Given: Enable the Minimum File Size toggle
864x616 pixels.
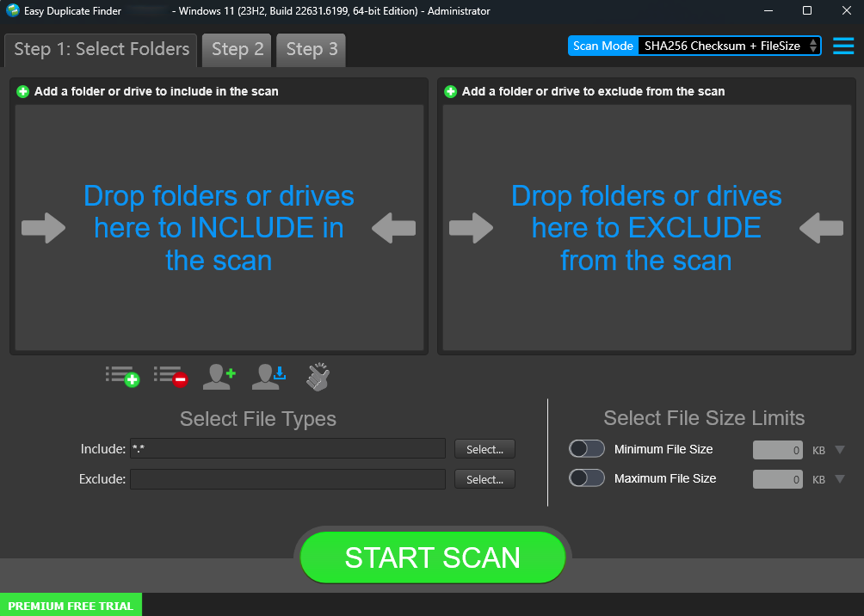Looking at the screenshot, I should click(587, 449).
